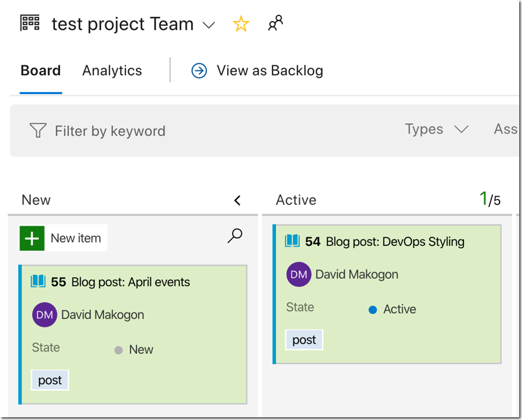
Task: Click DM avatar on card 55
Action: (x=45, y=315)
